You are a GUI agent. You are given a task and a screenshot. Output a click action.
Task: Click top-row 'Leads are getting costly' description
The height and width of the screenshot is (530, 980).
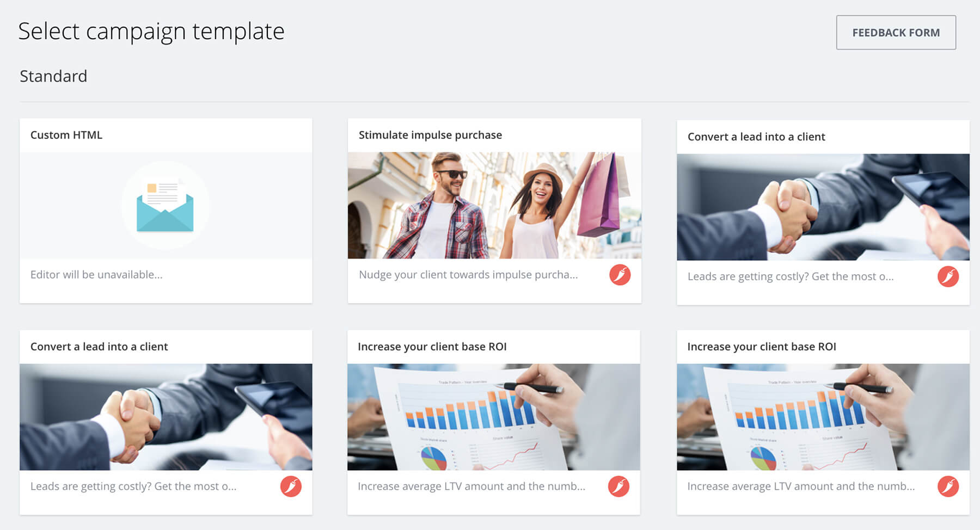click(791, 276)
